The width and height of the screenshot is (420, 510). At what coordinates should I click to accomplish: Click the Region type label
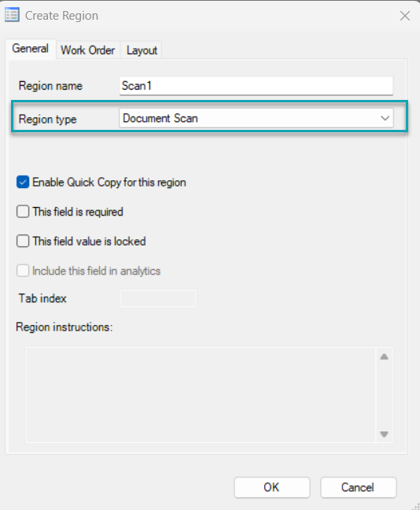click(x=48, y=119)
